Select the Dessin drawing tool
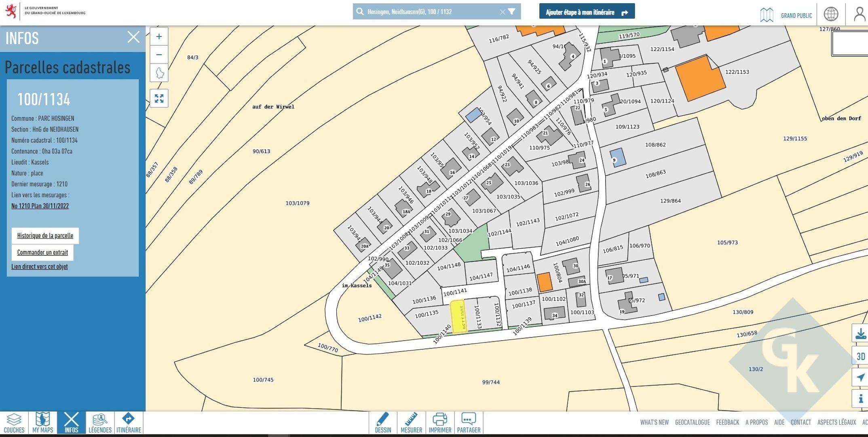This screenshot has width=868, height=437. pyautogui.click(x=383, y=423)
